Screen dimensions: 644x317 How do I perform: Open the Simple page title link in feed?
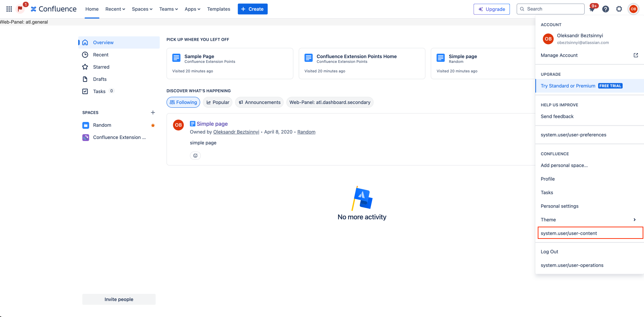[x=212, y=124]
